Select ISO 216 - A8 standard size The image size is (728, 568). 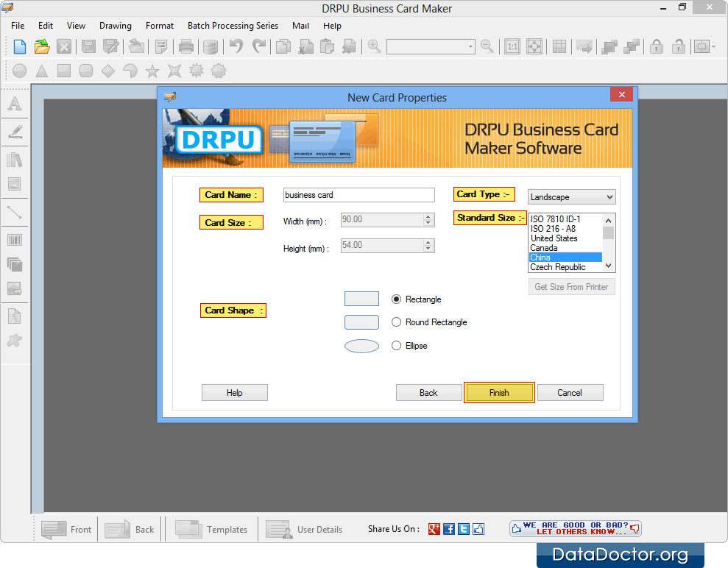[x=565, y=229]
